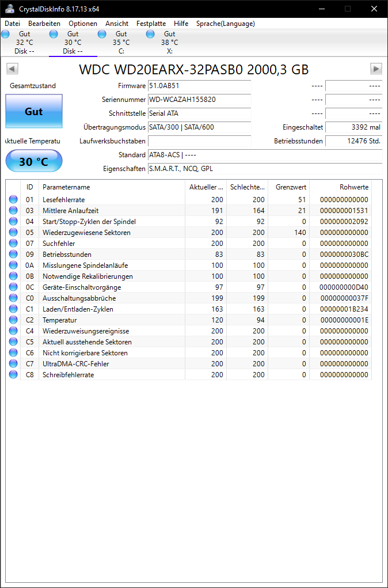Select the C: drive status orb
This screenshot has height=588, width=388.
(x=102, y=34)
